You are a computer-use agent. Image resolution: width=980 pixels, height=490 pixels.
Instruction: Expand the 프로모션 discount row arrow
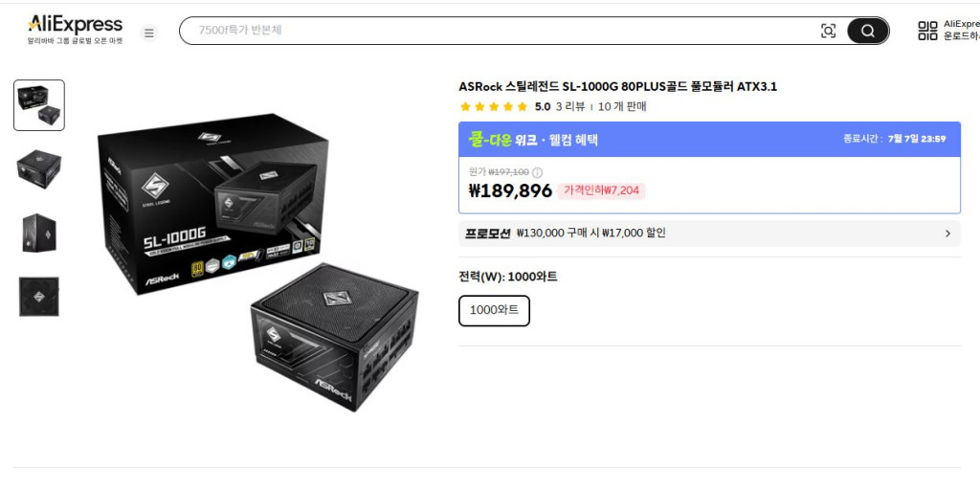[x=947, y=234]
